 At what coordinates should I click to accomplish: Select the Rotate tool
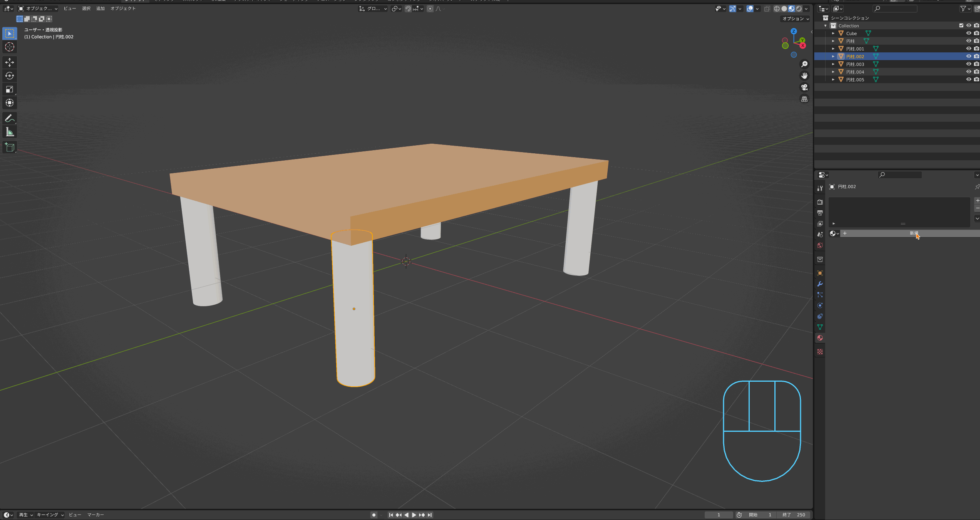[x=10, y=76]
